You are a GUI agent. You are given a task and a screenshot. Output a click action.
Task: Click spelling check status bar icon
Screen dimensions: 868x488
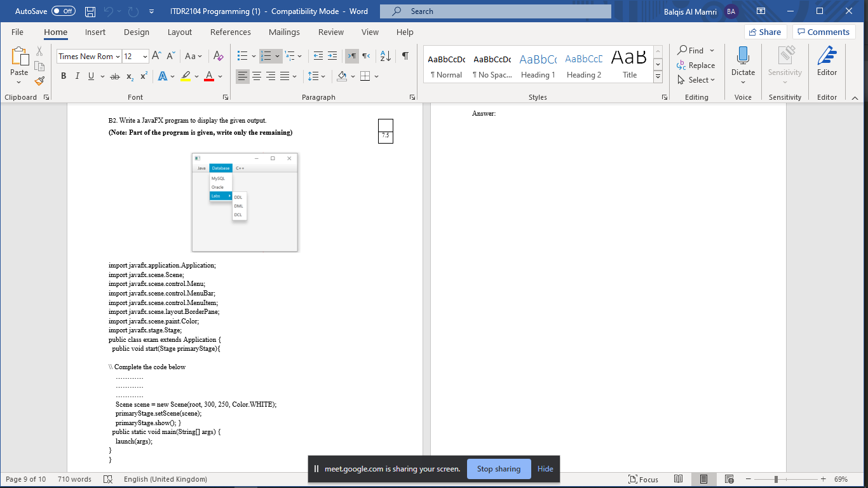pyautogui.click(x=107, y=479)
